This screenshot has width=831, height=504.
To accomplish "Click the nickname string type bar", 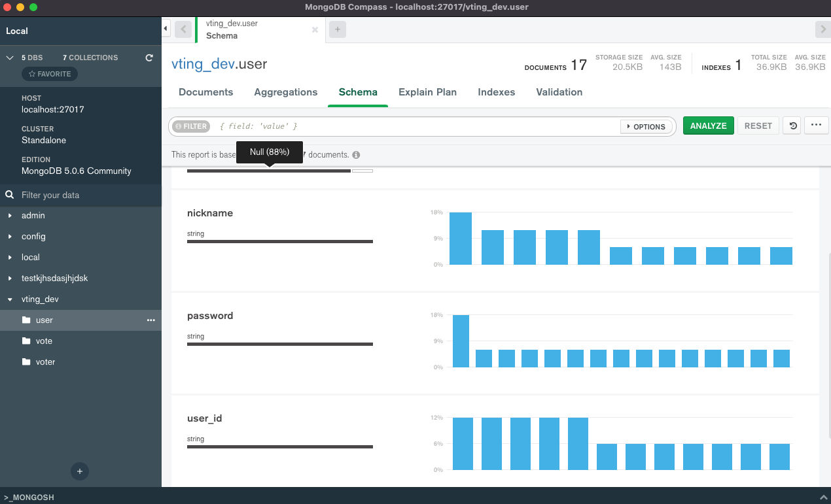I will [280, 242].
